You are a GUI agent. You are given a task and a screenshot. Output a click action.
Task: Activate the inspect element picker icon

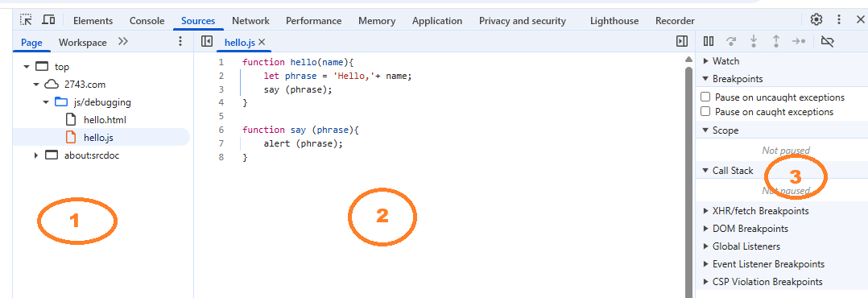(x=26, y=20)
